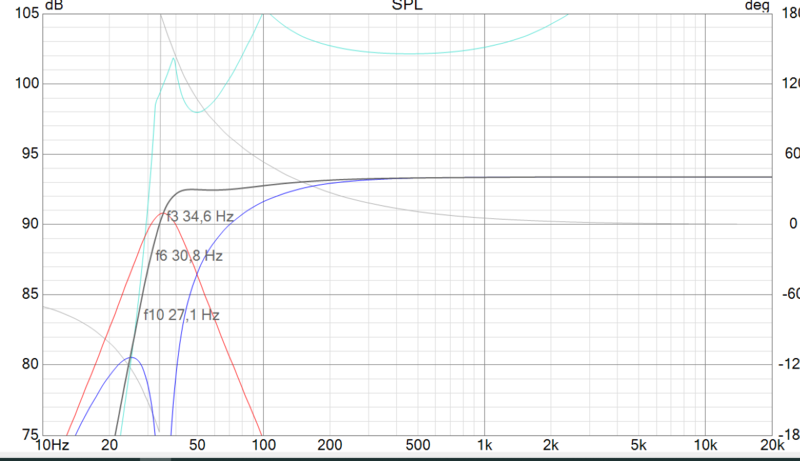Click the 20k frequency tick label
The height and width of the screenshot is (461, 800).
pos(772,445)
